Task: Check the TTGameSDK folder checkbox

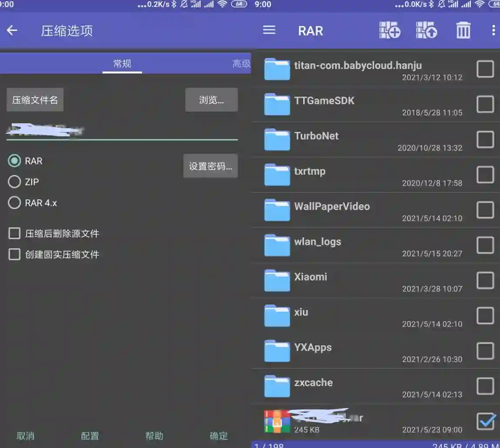Action: pyautogui.click(x=485, y=104)
